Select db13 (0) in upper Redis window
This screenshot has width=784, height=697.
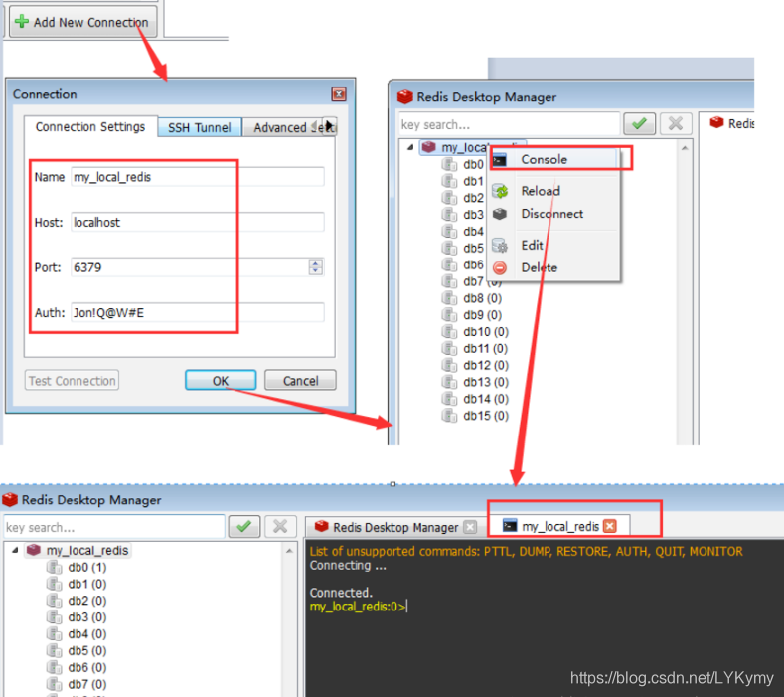pyautogui.click(x=486, y=382)
